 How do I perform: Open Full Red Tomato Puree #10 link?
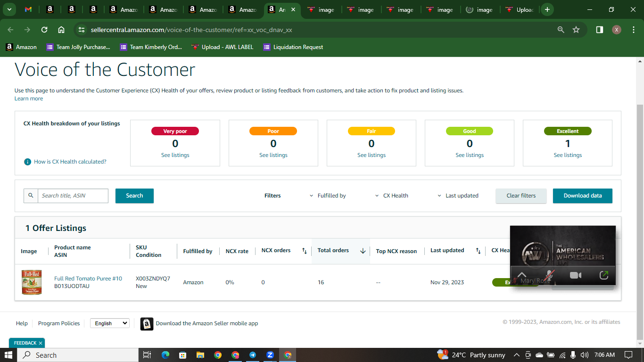88,279
